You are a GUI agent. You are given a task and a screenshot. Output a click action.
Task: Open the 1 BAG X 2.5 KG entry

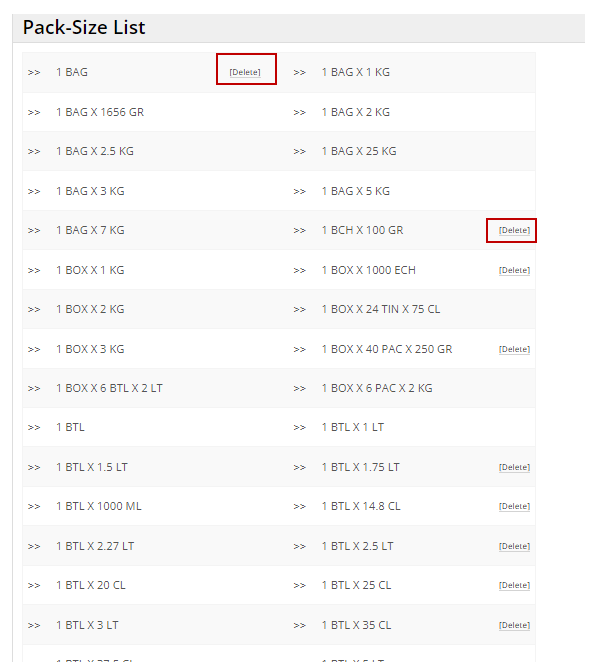point(94,151)
